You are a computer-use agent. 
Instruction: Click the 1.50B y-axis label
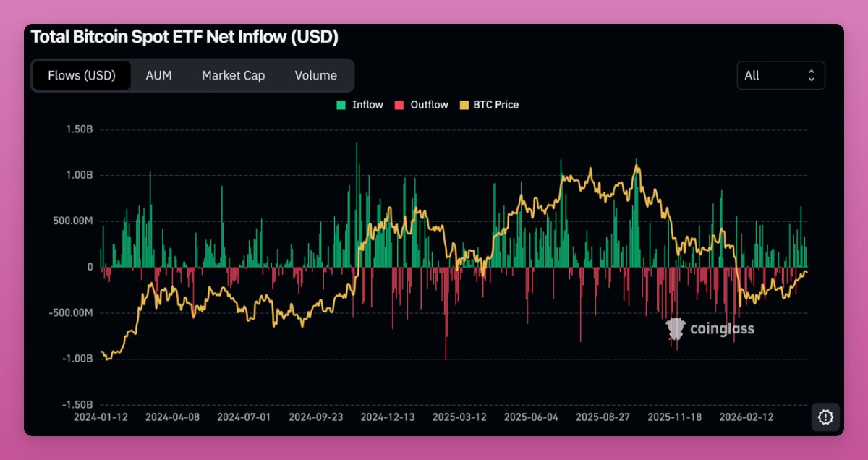[79, 129]
